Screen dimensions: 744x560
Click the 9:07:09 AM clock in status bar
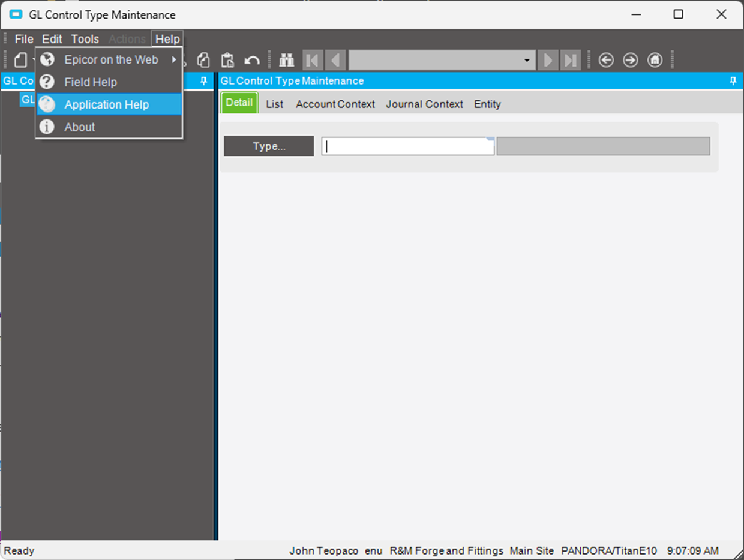pyautogui.click(x=692, y=550)
